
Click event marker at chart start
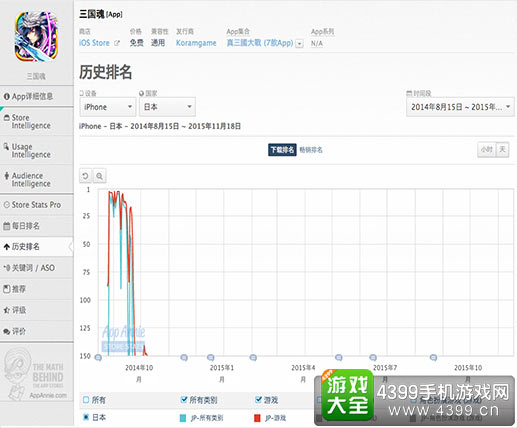coord(98,358)
